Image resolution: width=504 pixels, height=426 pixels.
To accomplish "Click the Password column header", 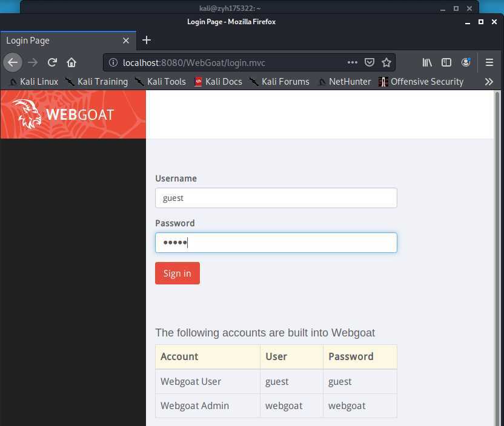I will click(x=360, y=356).
